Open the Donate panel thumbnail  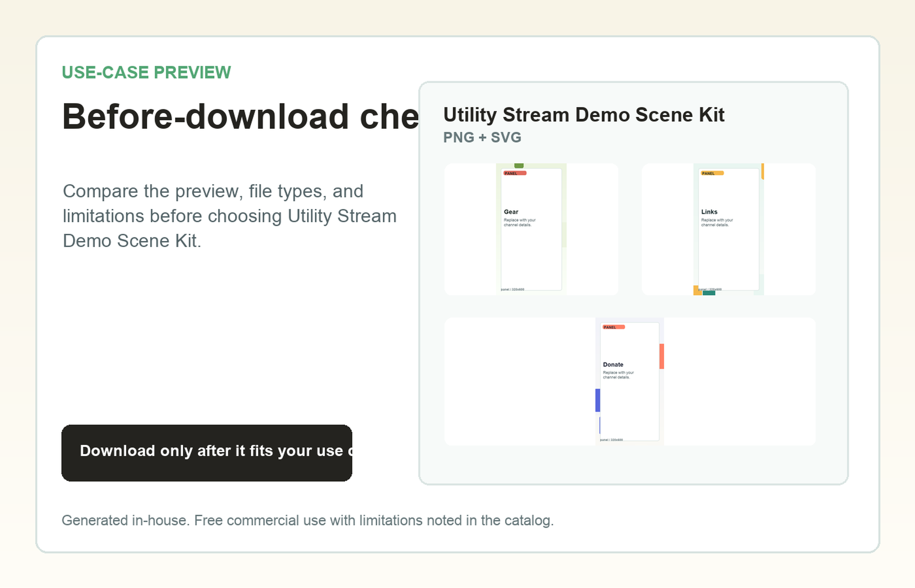coord(630,382)
